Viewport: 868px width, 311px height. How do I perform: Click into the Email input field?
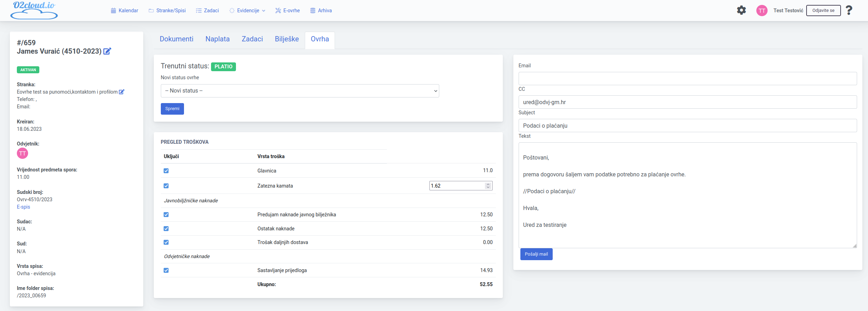click(x=687, y=79)
